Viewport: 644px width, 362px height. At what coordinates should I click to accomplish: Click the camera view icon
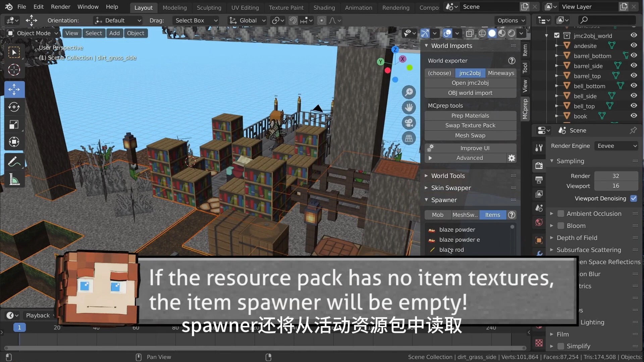click(x=409, y=123)
